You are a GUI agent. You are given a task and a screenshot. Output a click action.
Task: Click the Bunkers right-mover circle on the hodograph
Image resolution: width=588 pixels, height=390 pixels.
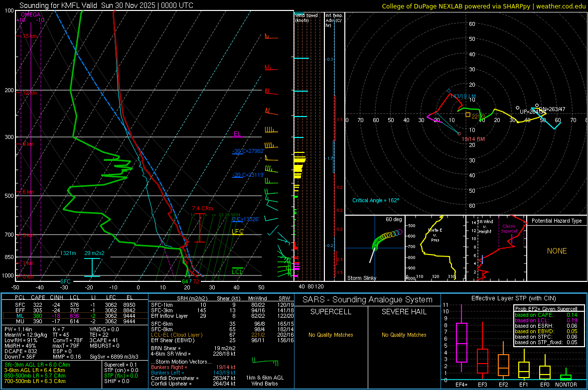(459, 133)
